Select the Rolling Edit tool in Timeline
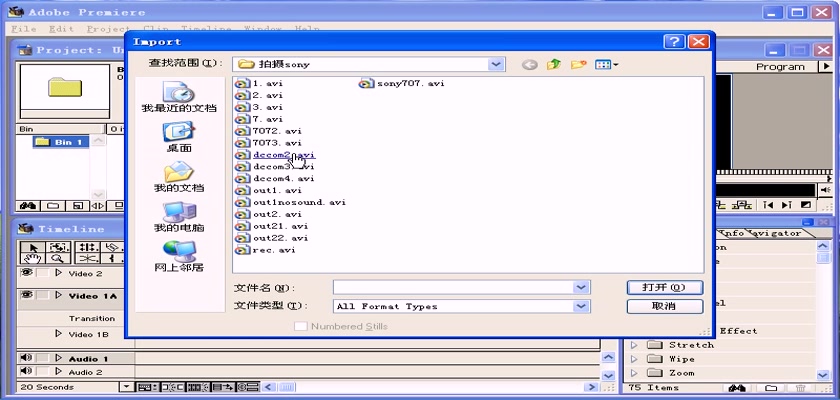Screen dimensions: 840x400 coord(86,247)
